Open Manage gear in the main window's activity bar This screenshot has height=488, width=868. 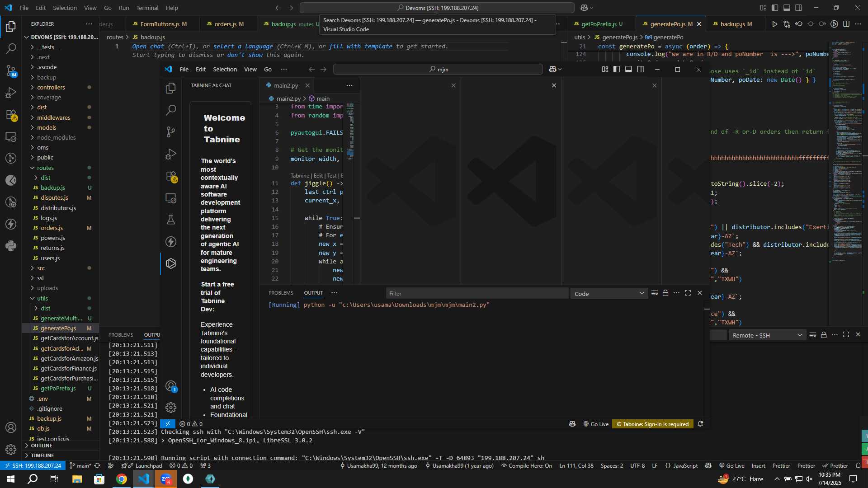(x=11, y=450)
